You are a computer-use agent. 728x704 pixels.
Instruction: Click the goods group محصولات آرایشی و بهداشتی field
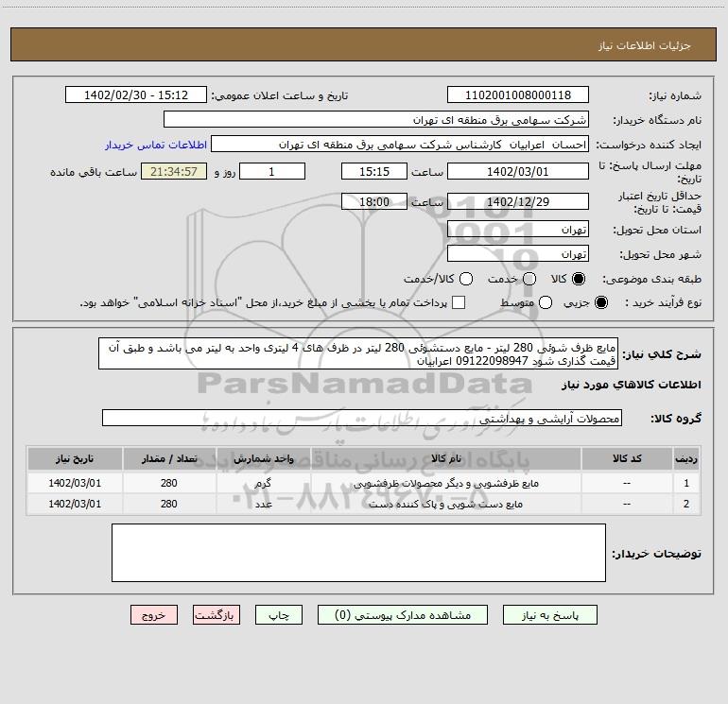click(x=362, y=418)
